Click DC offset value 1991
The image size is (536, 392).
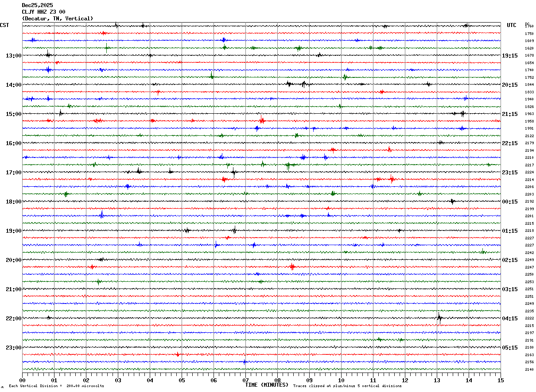[x=529, y=129]
